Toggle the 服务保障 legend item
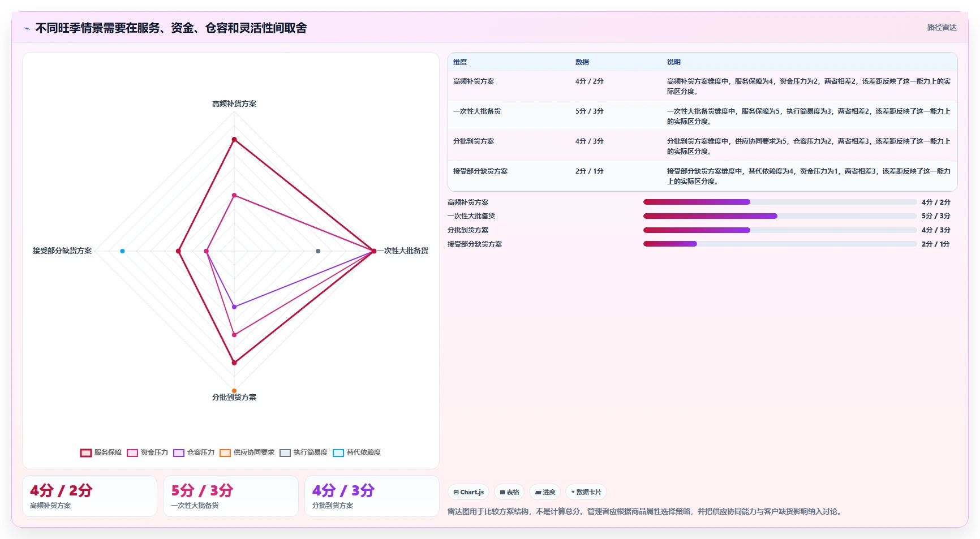 pyautogui.click(x=101, y=452)
